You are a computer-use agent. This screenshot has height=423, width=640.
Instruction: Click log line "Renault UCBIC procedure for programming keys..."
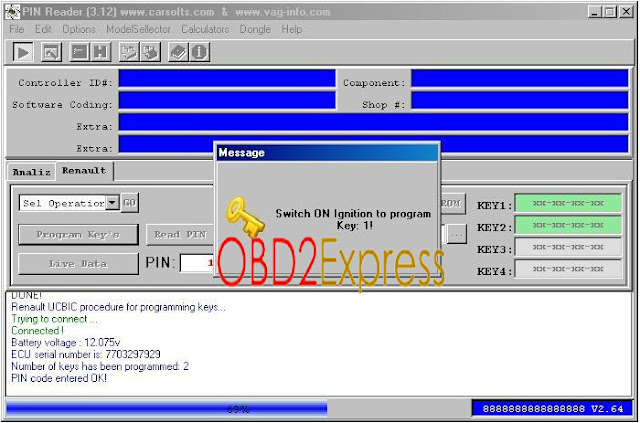[118, 307]
